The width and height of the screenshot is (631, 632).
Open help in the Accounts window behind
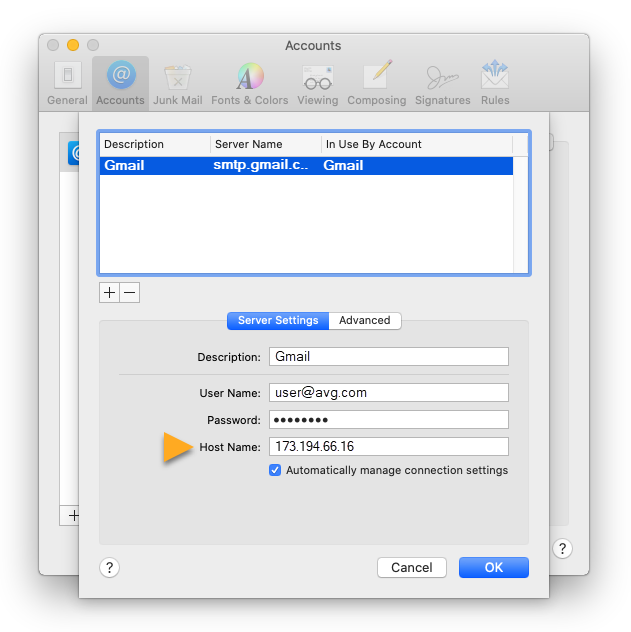coord(562,548)
